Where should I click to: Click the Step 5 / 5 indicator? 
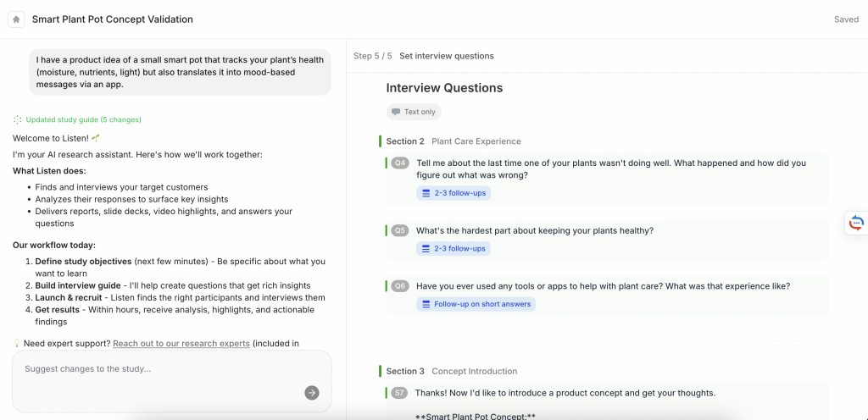(373, 56)
